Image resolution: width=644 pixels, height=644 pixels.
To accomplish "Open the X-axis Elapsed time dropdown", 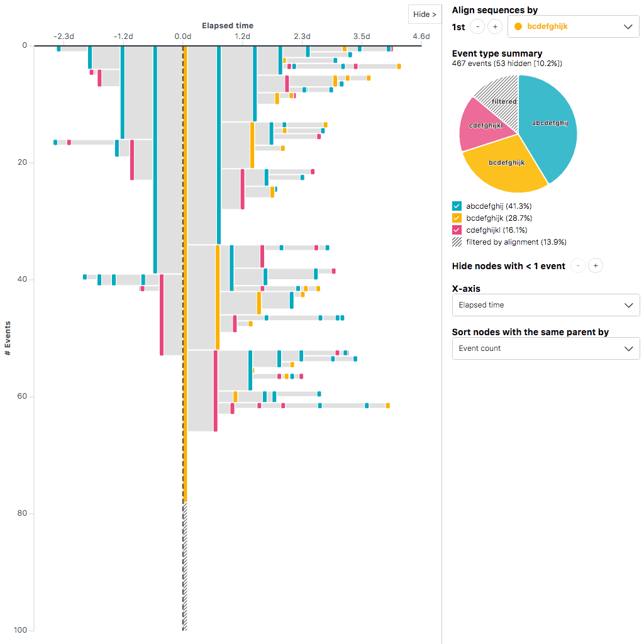I will (x=545, y=305).
